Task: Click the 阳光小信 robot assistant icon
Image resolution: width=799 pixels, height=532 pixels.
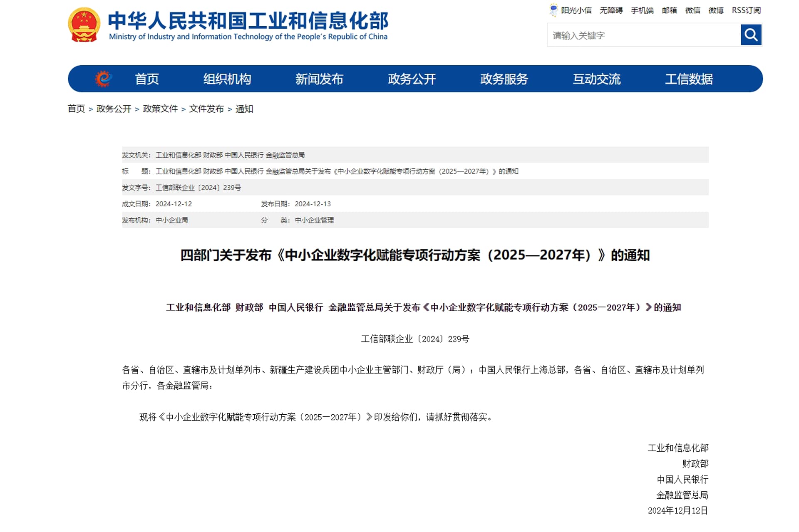Action: 553,10
